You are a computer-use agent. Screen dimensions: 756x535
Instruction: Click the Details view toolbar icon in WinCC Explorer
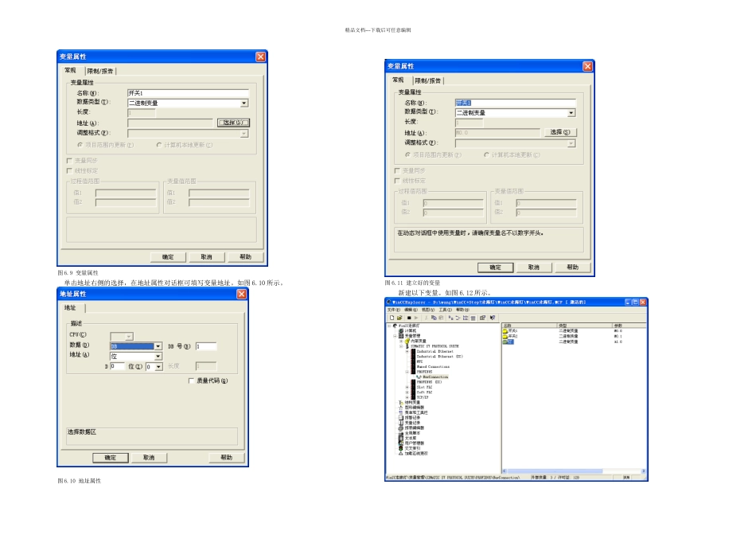[473, 318]
